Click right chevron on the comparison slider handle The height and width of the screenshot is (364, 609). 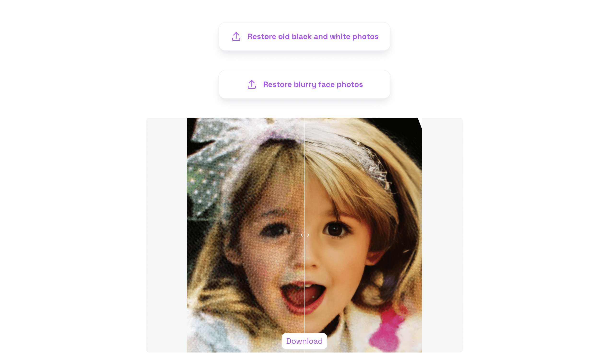pyautogui.click(x=308, y=235)
